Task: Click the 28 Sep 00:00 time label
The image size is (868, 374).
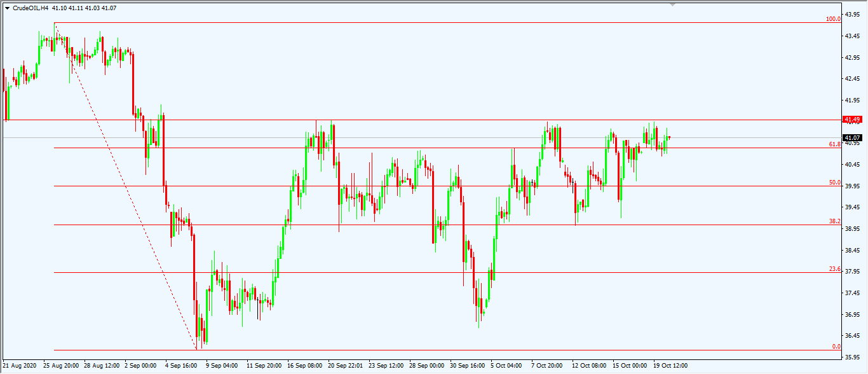Action: [428, 366]
